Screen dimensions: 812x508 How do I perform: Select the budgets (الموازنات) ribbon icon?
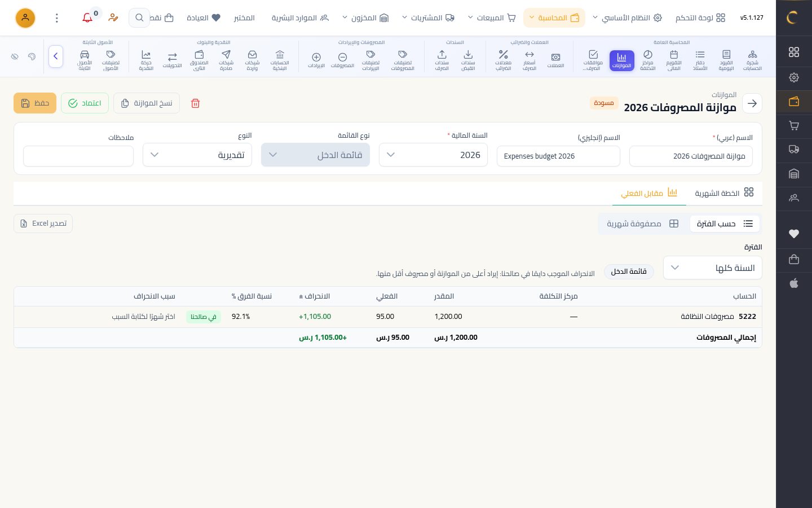point(621,60)
